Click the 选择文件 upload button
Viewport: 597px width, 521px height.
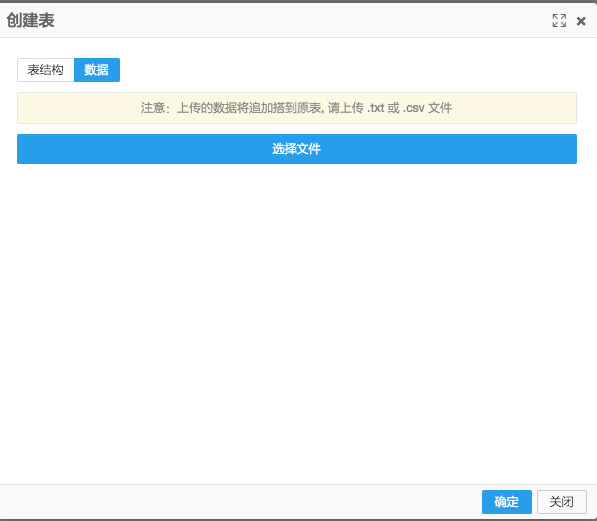pyautogui.click(x=297, y=149)
